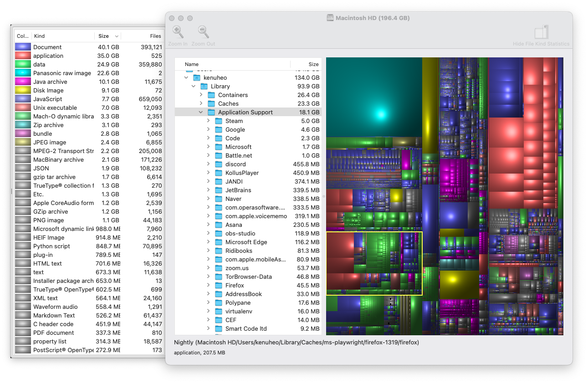
Task: Click the Zoom In magnifier icon
Action: pos(178,32)
